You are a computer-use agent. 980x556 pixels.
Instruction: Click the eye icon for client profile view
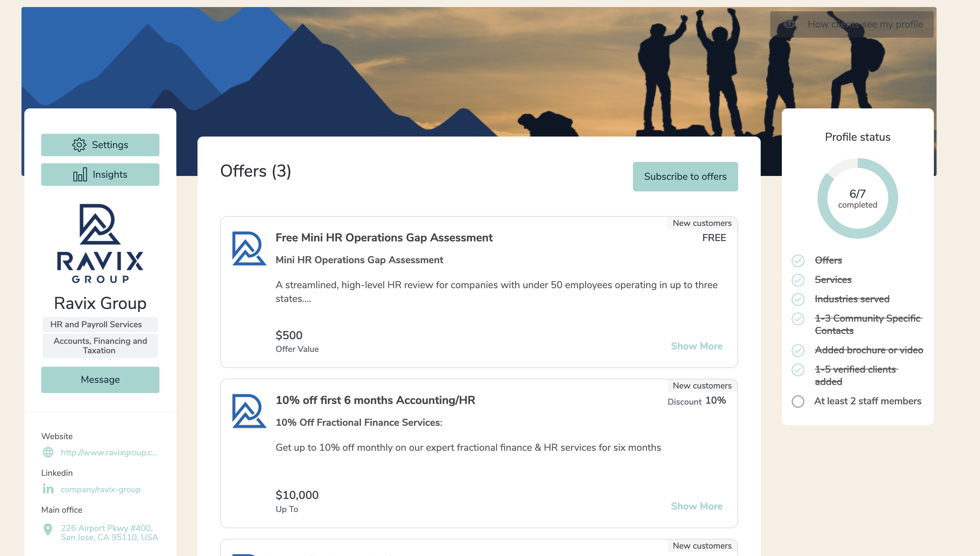pyautogui.click(x=790, y=24)
